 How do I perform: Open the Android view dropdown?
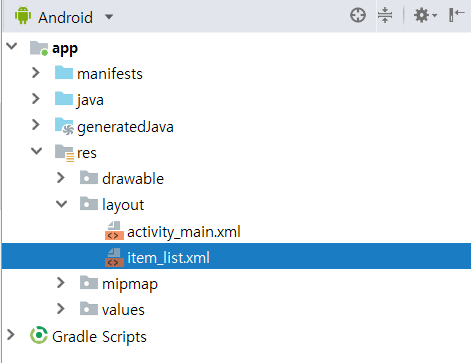[x=109, y=17]
